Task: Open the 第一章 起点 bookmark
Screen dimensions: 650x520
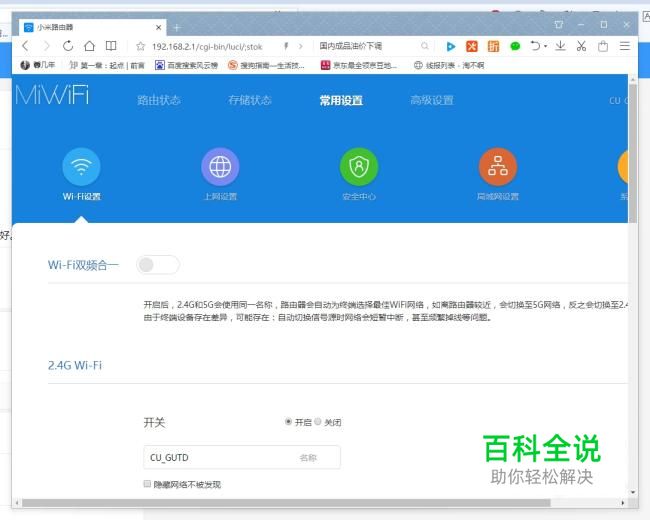Action: click(x=107, y=65)
